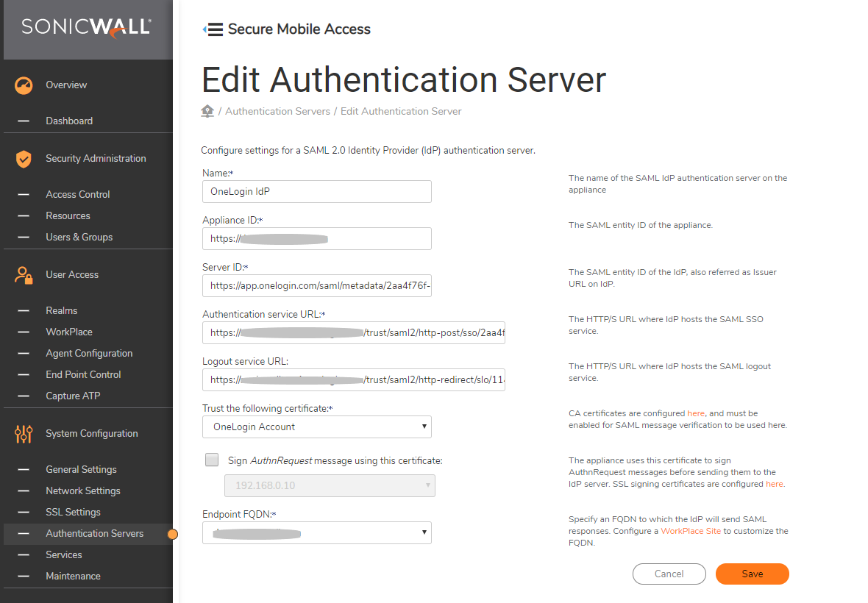Click the User Access person-lock icon
The height and width of the screenshot is (603, 868).
[x=24, y=275]
